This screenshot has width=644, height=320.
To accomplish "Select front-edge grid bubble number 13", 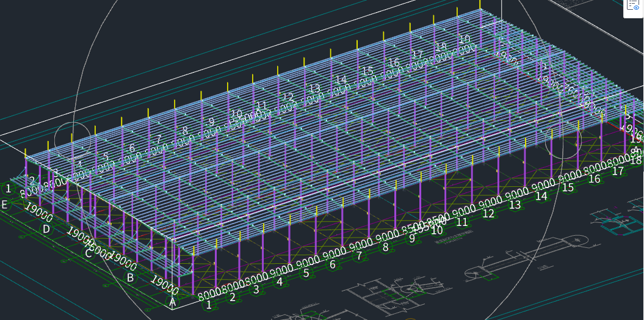I will [515, 205].
